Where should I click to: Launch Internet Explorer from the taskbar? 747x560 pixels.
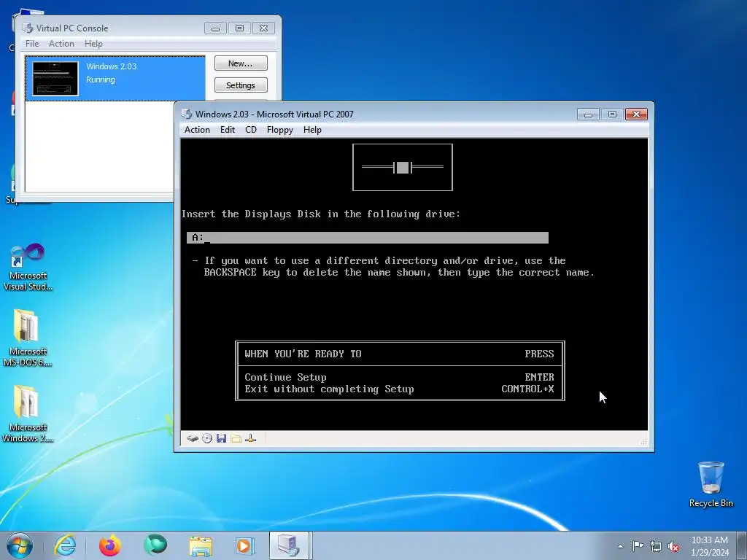(x=65, y=545)
